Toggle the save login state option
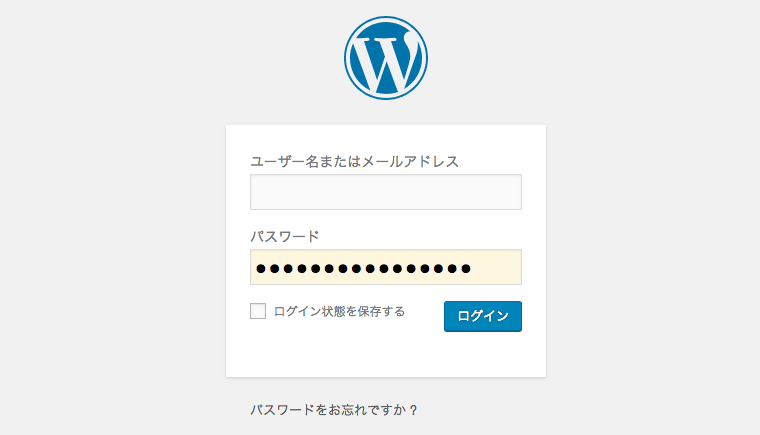 coord(258,311)
